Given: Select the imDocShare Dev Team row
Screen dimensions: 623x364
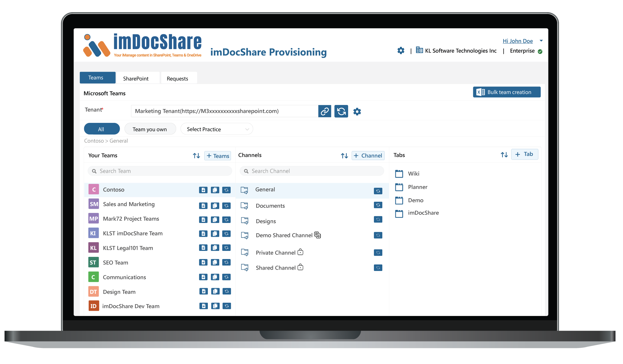Looking at the screenshot, I should (x=160, y=306).
